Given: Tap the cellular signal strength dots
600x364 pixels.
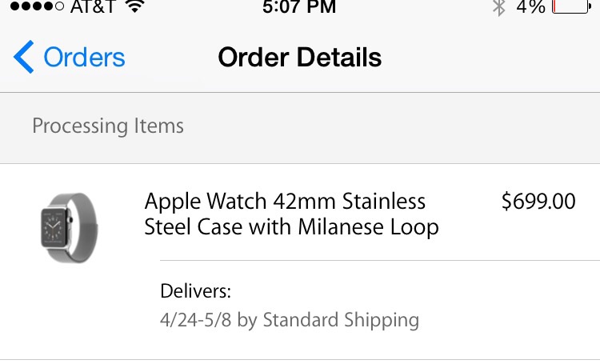Looking at the screenshot, I should pyautogui.click(x=37, y=6).
